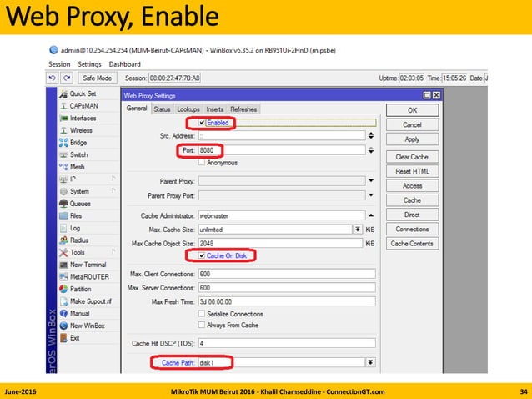532x399 pixels.
Task: Click the System gear sidebar icon
Action: (63, 191)
